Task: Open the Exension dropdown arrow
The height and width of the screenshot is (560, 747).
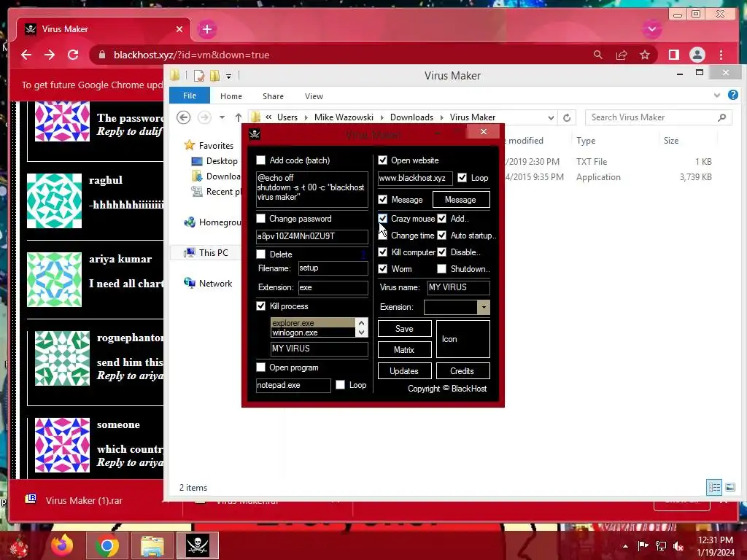Action: point(484,307)
